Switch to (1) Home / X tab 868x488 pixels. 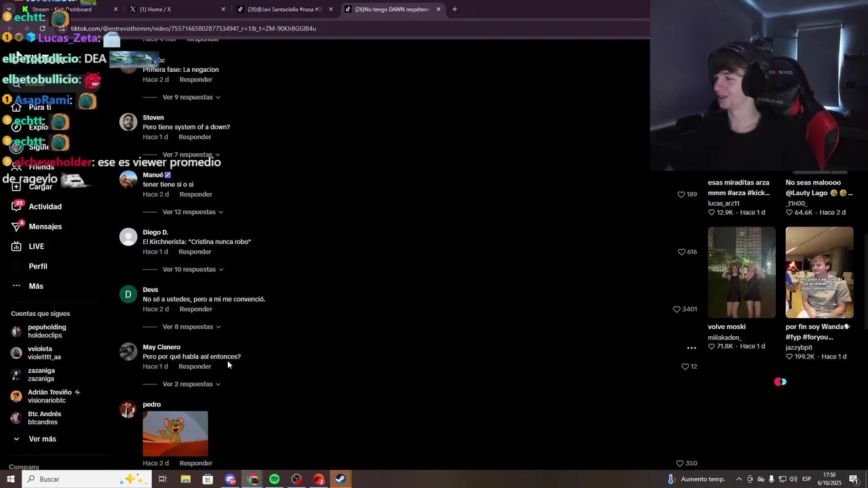tap(178, 9)
